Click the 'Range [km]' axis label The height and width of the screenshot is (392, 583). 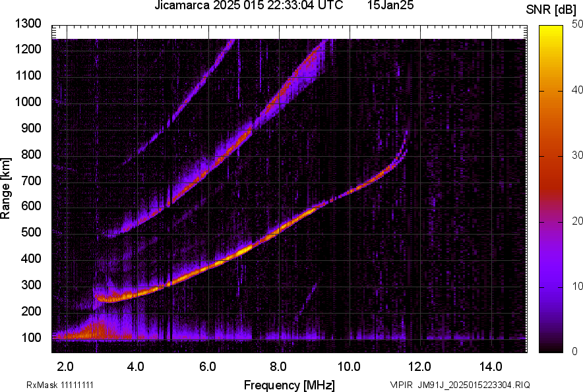(x=5, y=188)
